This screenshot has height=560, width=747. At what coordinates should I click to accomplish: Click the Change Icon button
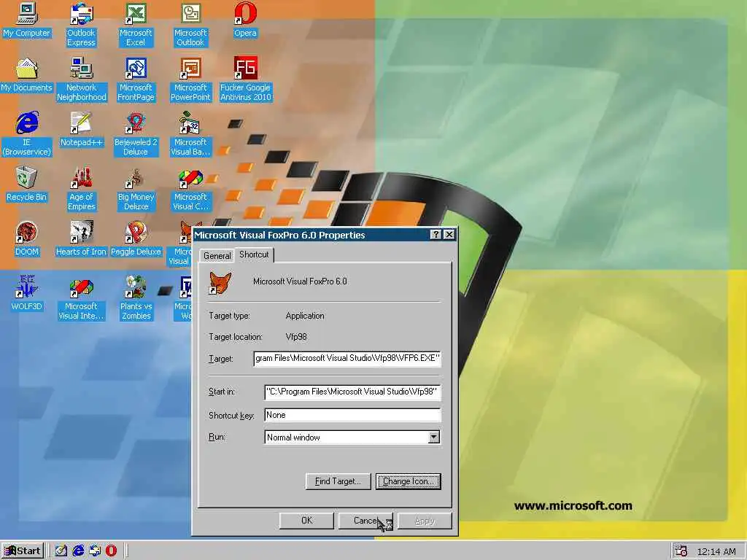coord(409,481)
